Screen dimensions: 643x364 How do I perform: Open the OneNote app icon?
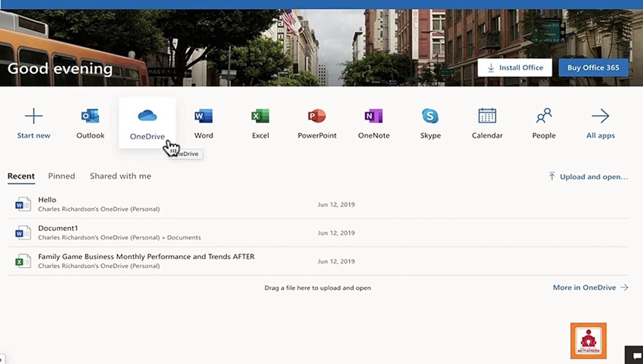coord(374,116)
